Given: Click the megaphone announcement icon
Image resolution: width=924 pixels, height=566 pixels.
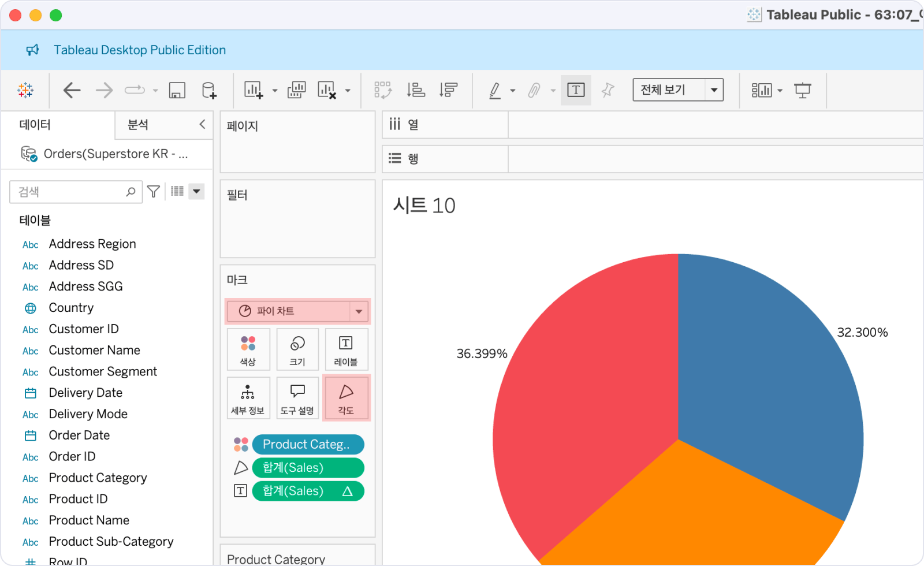Looking at the screenshot, I should 32,50.
